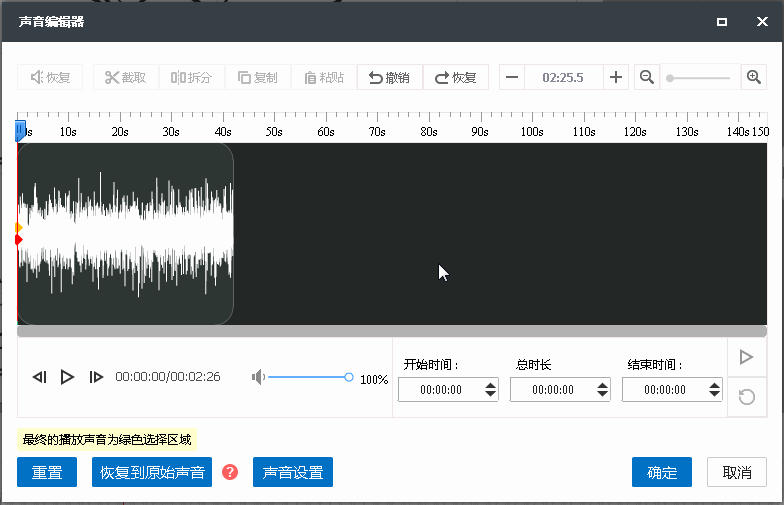Decrease 结束时间 with the down arrow
This screenshot has width=784, height=505.
[x=715, y=394]
